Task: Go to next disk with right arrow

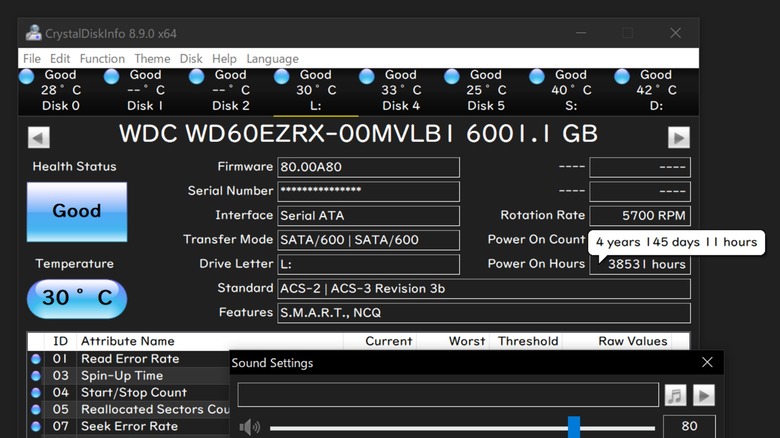Action: pyautogui.click(x=679, y=138)
